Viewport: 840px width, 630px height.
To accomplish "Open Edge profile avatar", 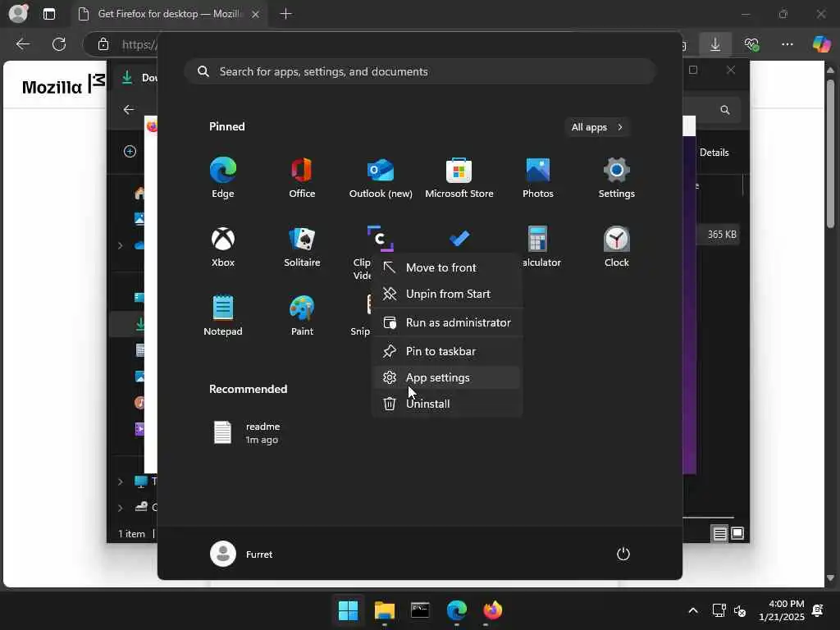I will (18, 13).
